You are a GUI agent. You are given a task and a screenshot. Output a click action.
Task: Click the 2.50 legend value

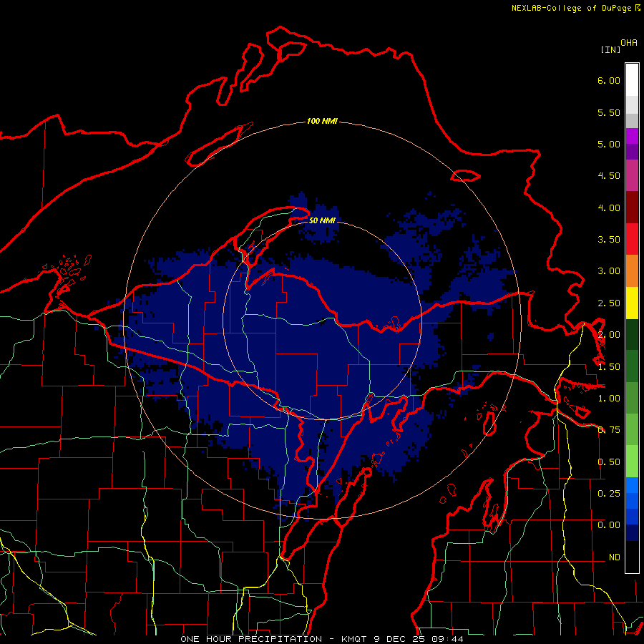click(609, 303)
